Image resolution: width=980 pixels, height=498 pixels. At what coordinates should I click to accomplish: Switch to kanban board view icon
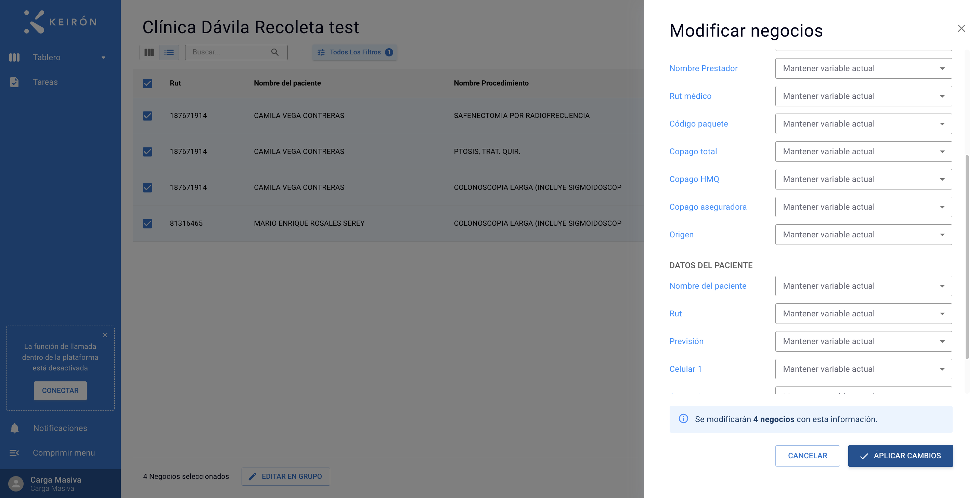click(x=149, y=52)
